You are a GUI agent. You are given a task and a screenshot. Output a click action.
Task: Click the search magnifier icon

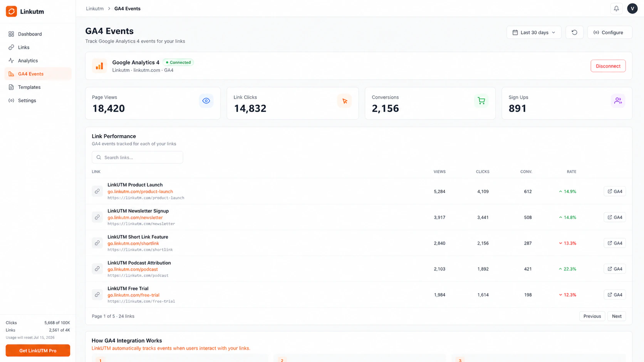[x=99, y=157]
